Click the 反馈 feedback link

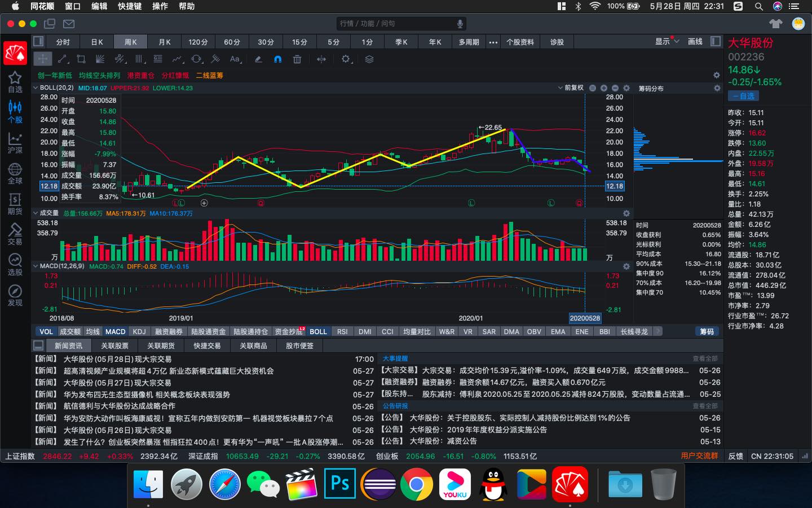[735, 456]
